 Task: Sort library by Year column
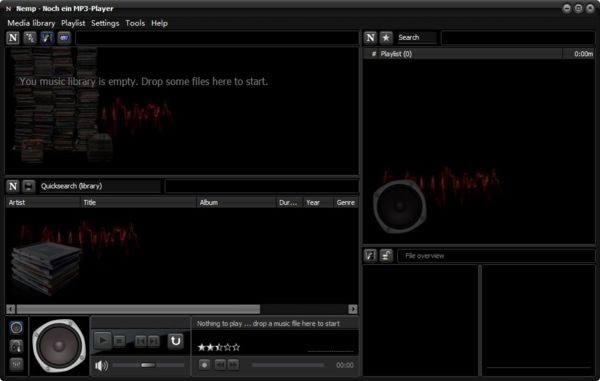point(318,202)
